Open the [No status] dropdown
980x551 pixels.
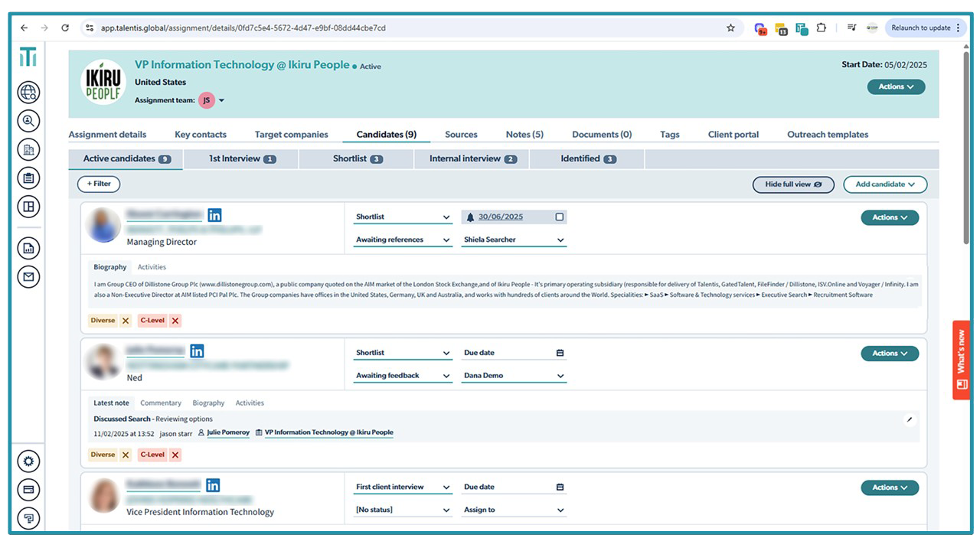(x=403, y=510)
